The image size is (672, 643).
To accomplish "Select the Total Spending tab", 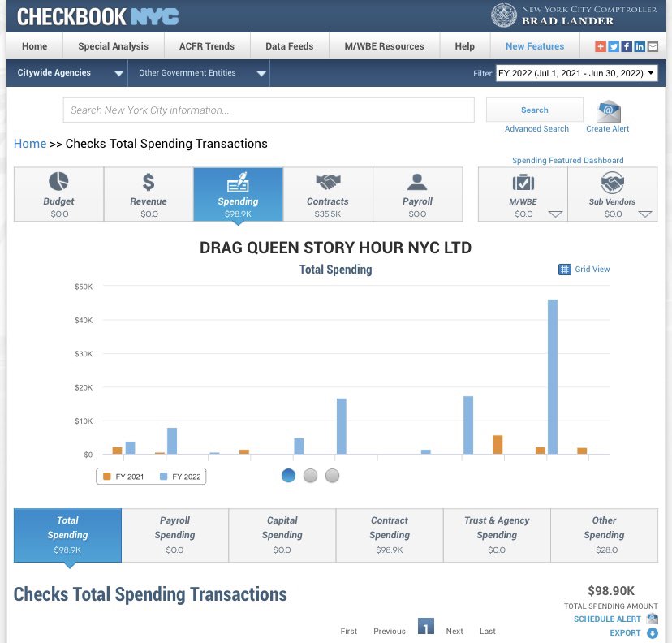I will coord(67,535).
